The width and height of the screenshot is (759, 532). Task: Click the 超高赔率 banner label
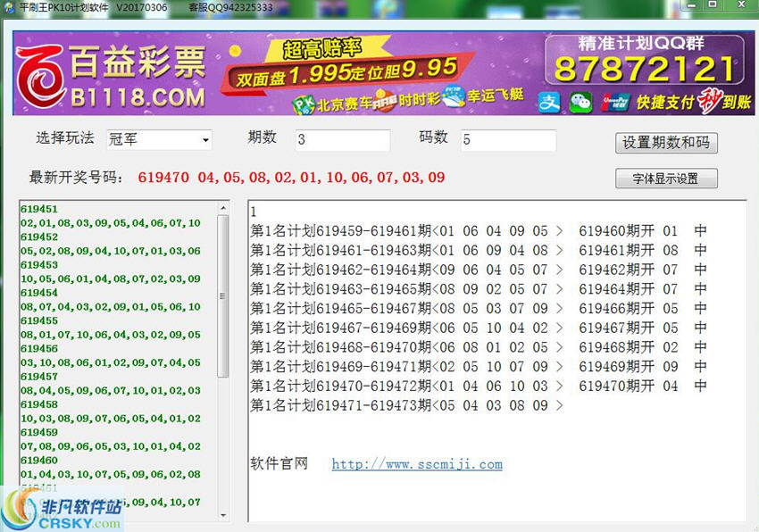321,48
